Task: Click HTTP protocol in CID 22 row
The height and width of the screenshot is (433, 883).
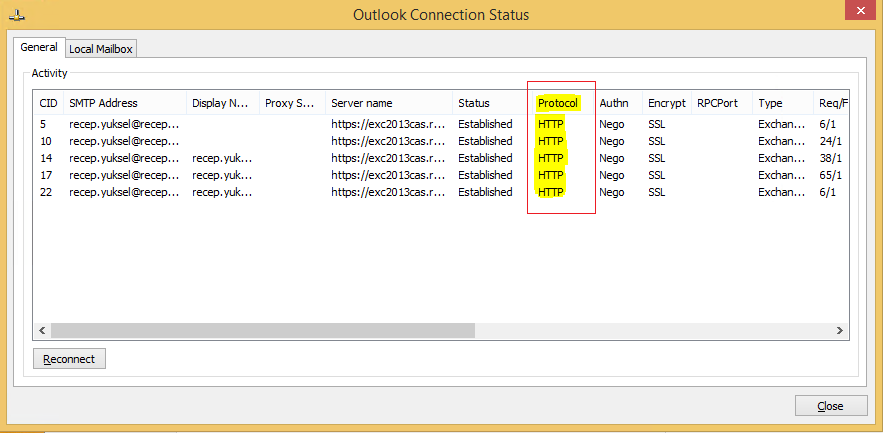Action: click(551, 192)
